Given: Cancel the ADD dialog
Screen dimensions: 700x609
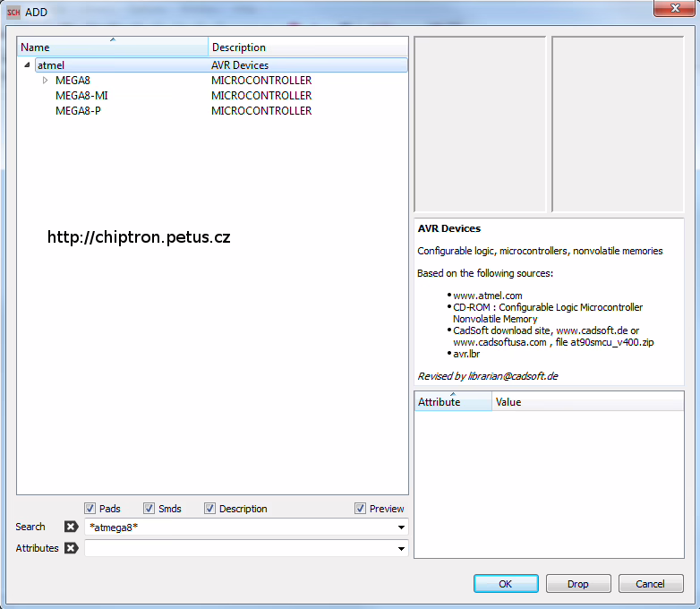Looking at the screenshot, I should [x=651, y=584].
